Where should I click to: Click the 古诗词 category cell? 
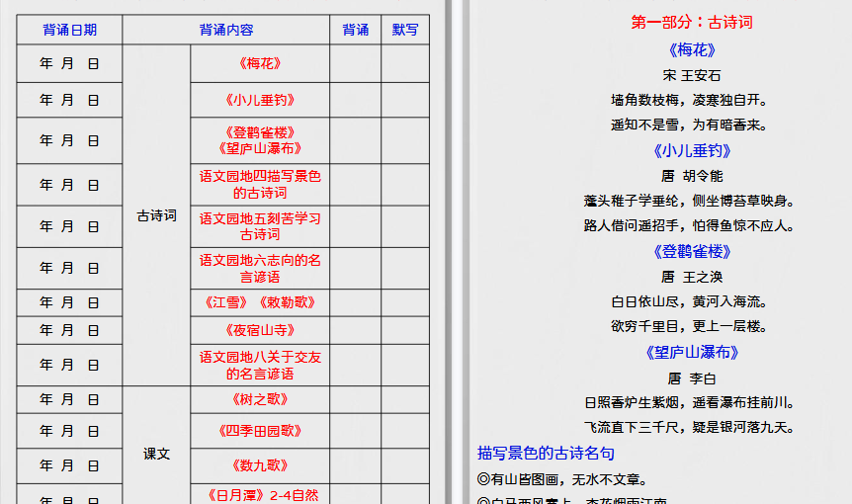[156, 215]
